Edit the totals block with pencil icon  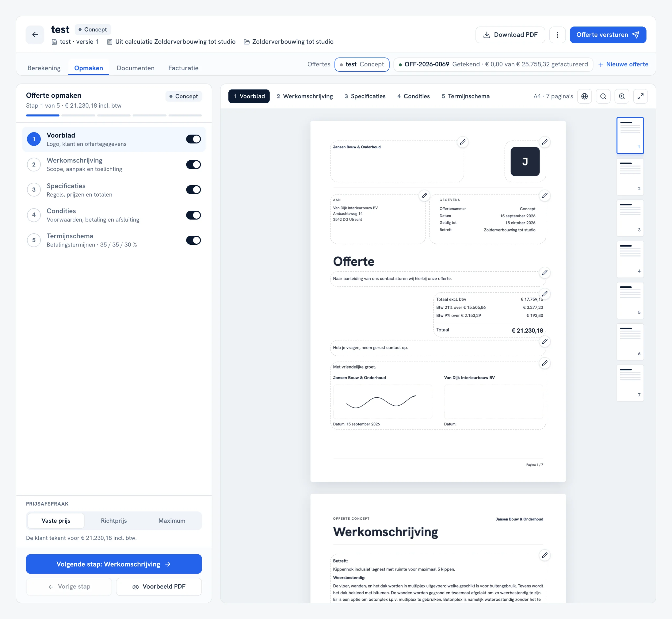545,294
